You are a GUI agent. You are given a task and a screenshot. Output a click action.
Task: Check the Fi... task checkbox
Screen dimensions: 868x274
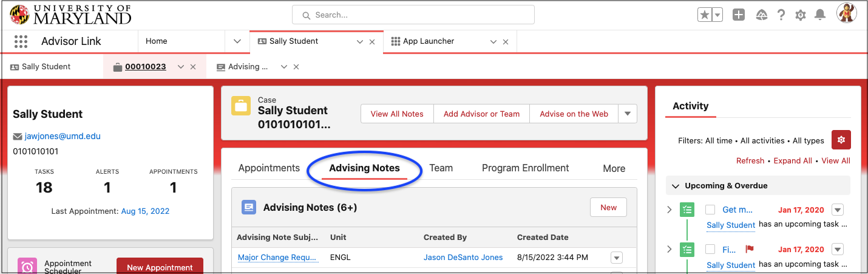click(710, 249)
